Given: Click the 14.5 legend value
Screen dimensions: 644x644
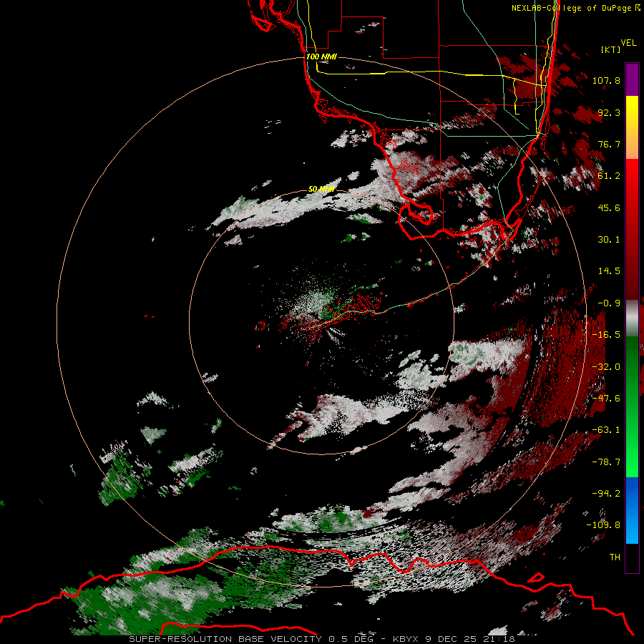Looking at the screenshot, I should (x=609, y=271).
